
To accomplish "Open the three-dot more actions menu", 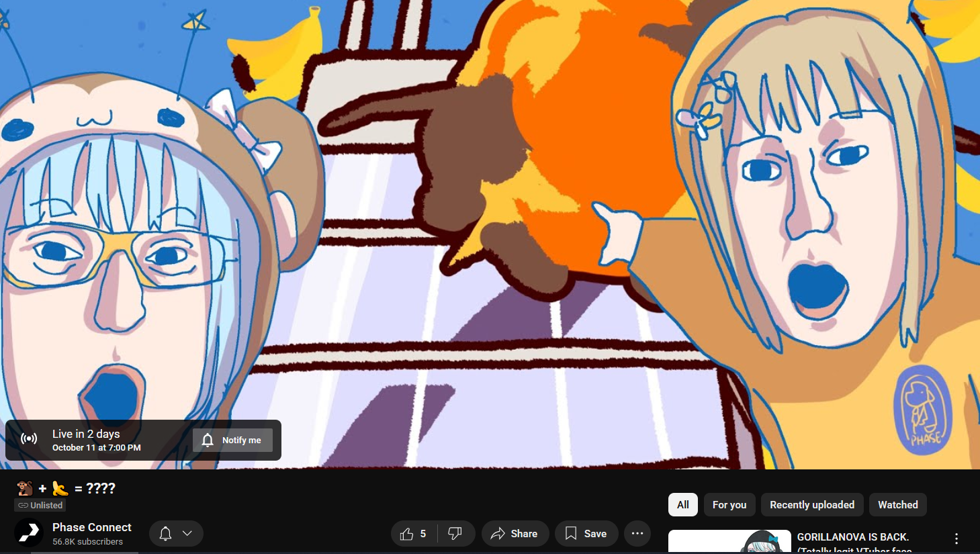I will tap(637, 533).
